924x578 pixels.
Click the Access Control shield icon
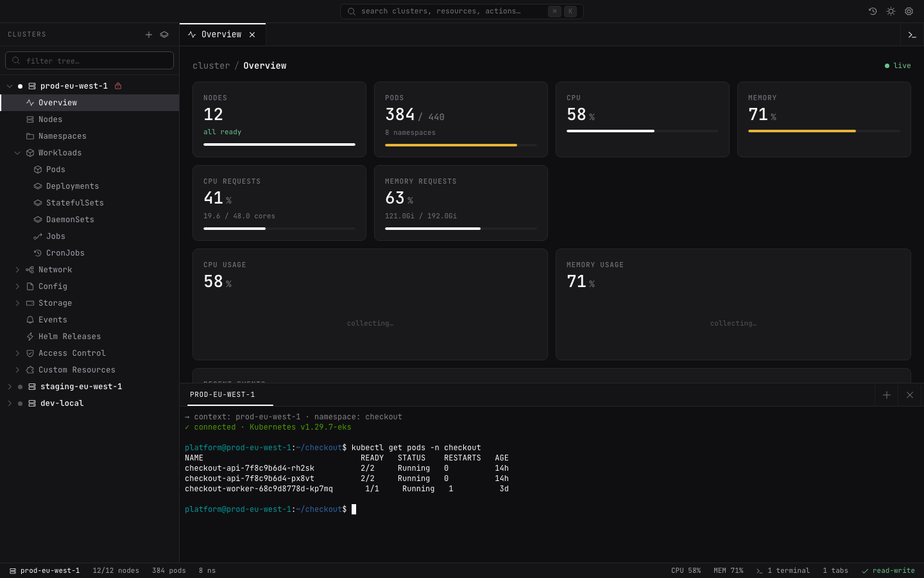coord(30,353)
